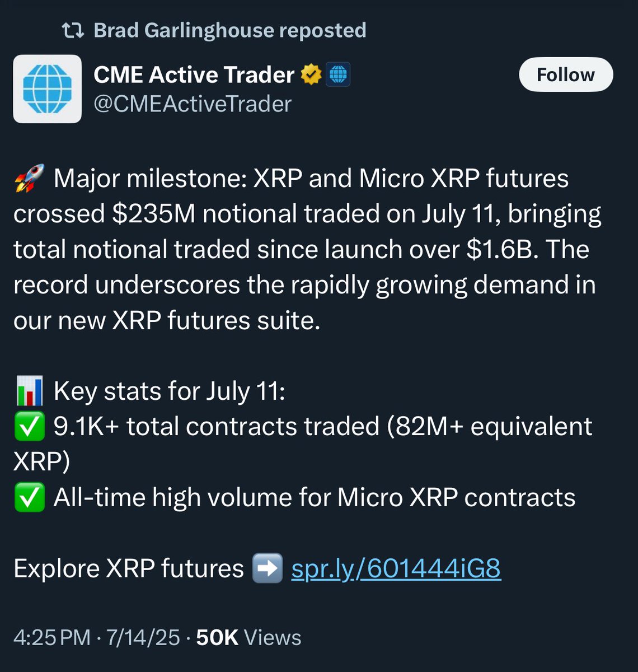Click the Follow button
Screen dimensions: 638x672
pos(566,74)
